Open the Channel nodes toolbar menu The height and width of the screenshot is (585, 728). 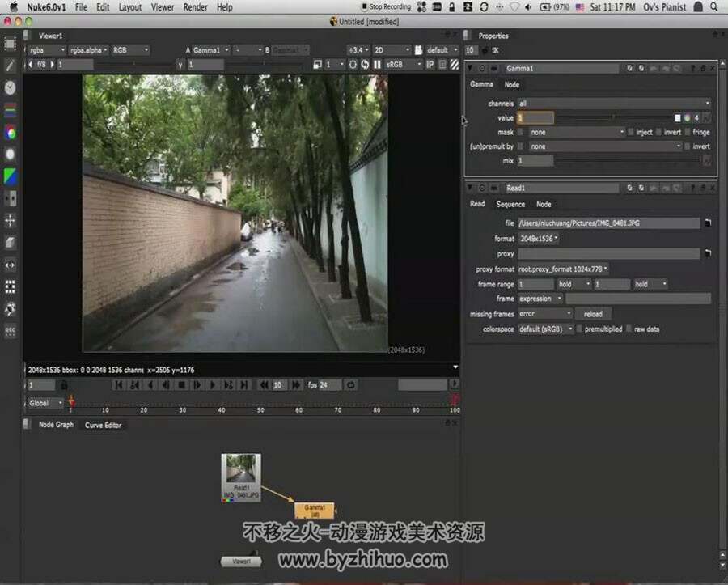point(10,110)
